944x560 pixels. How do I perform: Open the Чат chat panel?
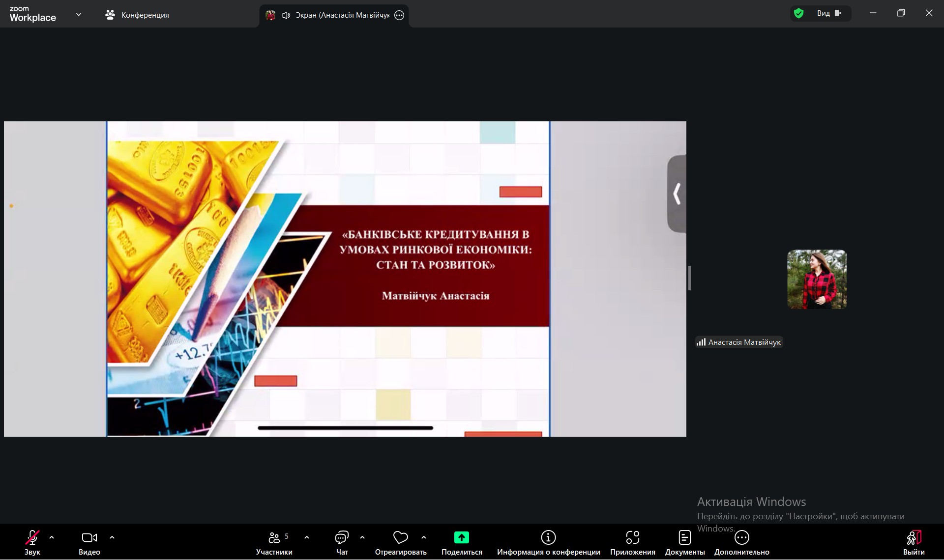(342, 538)
